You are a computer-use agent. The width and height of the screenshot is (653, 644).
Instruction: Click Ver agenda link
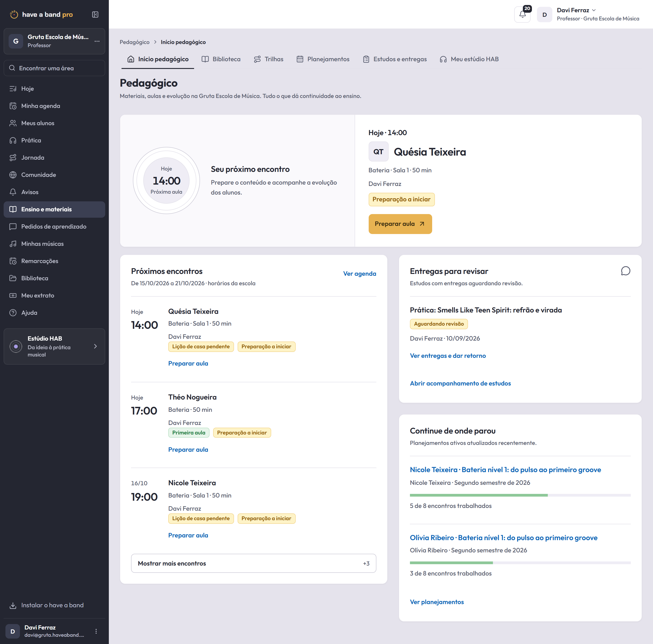point(360,273)
